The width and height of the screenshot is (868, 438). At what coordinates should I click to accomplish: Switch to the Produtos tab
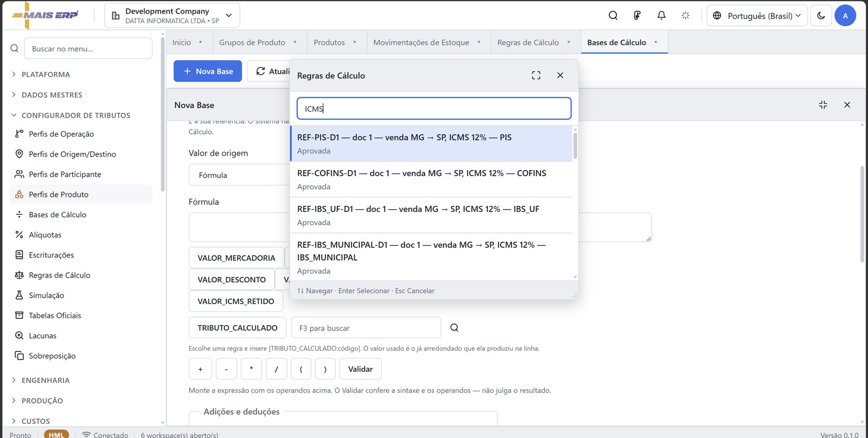pyautogui.click(x=329, y=42)
